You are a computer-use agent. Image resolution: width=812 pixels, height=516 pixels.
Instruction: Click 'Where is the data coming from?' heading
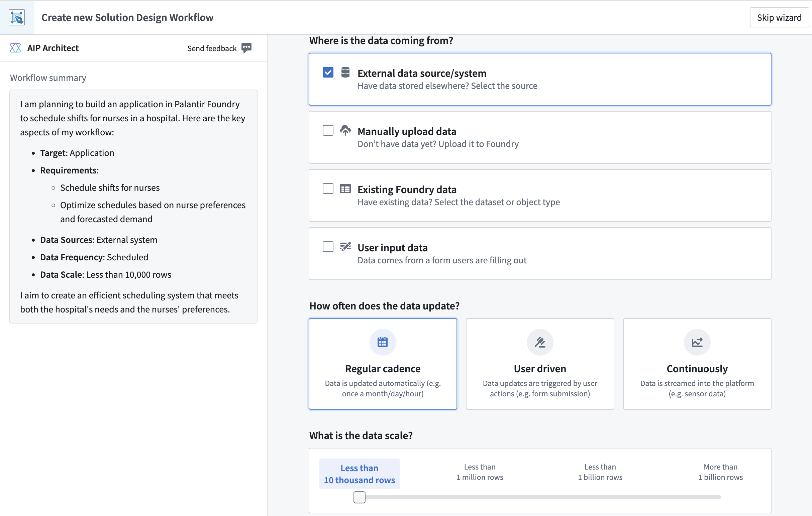(x=381, y=40)
